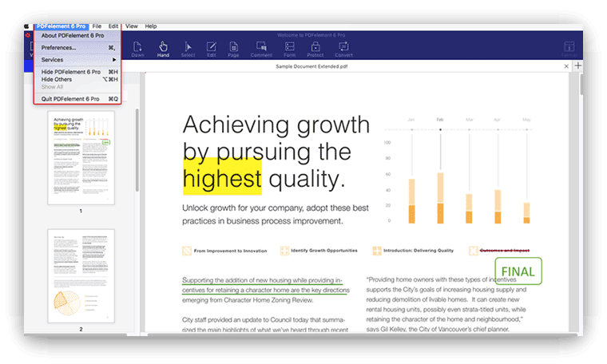607x364 pixels.
Task: Click the Protect toolbar icon
Action: click(315, 49)
